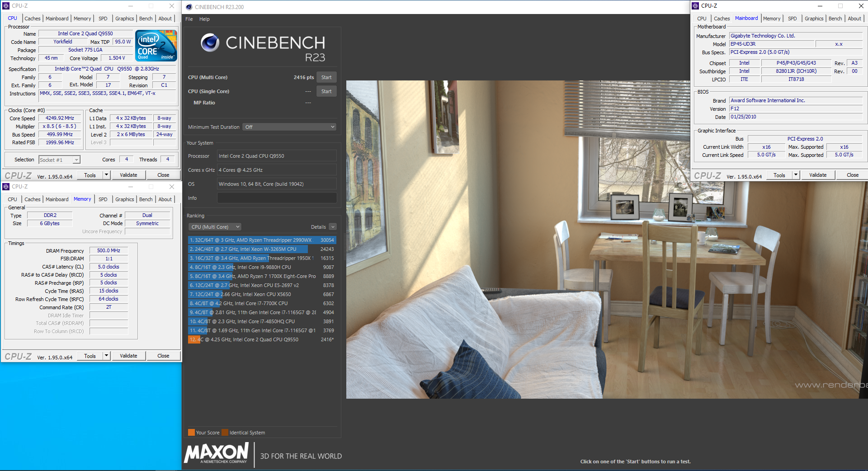Select ranking row Intel Core i7-4850HQ CPU

[x=262, y=321]
